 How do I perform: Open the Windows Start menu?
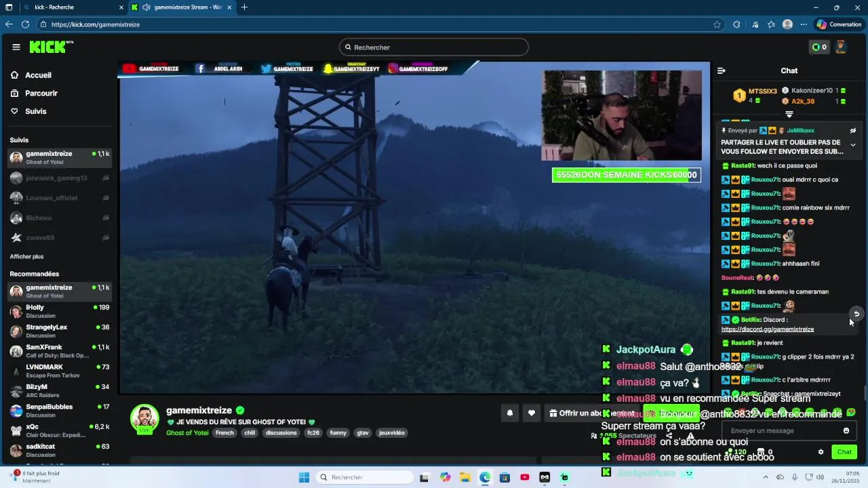(304, 477)
